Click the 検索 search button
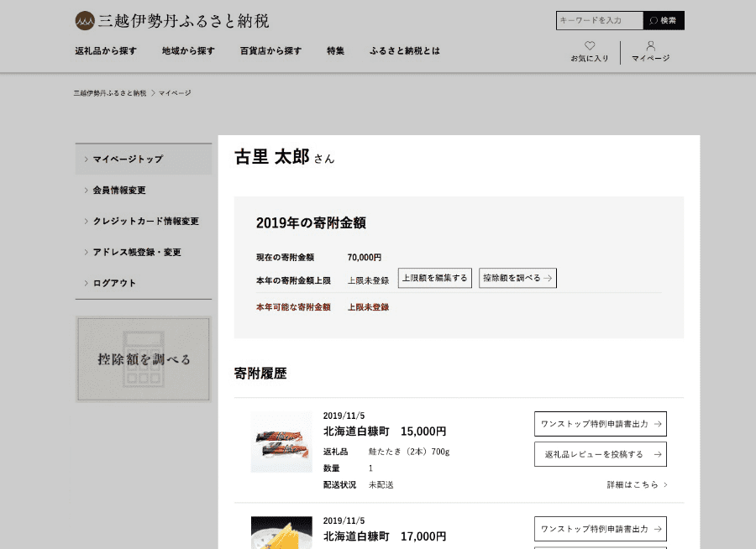This screenshot has width=756, height=549. click(x=664, y=21)
